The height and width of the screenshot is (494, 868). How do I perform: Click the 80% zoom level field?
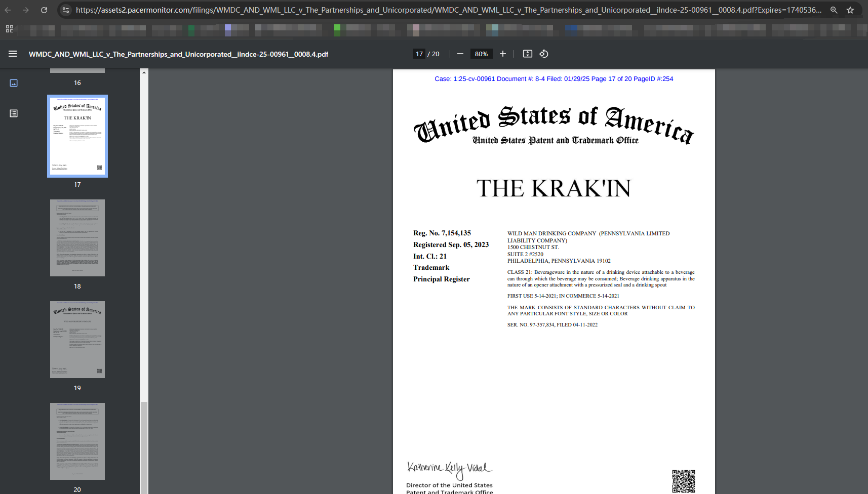pyautogui.click(x=481, y=54)
